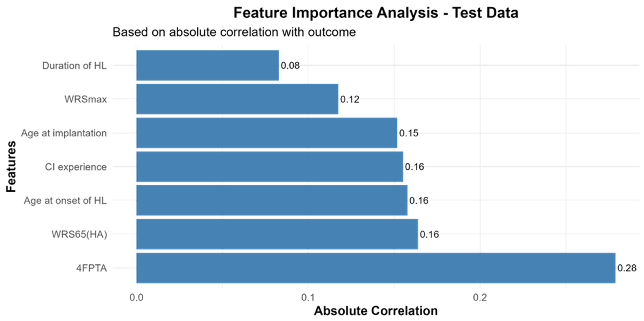644x321 pixels.
Task: Select the Age at implantation bar
Action: (267, 133)
